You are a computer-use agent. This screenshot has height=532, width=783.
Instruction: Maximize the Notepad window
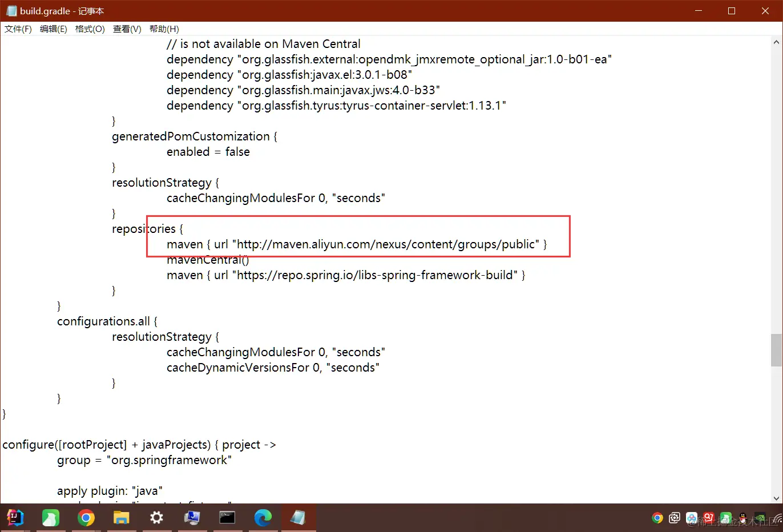pyautogui.click(x=732, y=11)
